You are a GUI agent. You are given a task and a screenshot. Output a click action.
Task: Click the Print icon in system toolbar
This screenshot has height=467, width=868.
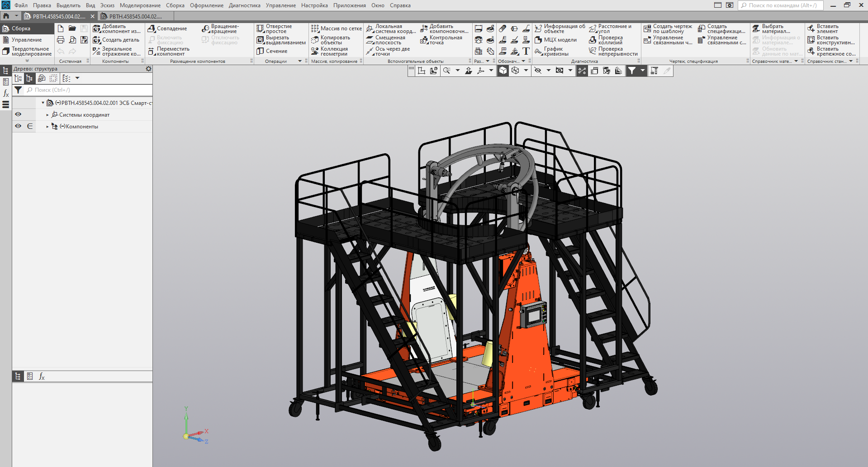(61, 40)
